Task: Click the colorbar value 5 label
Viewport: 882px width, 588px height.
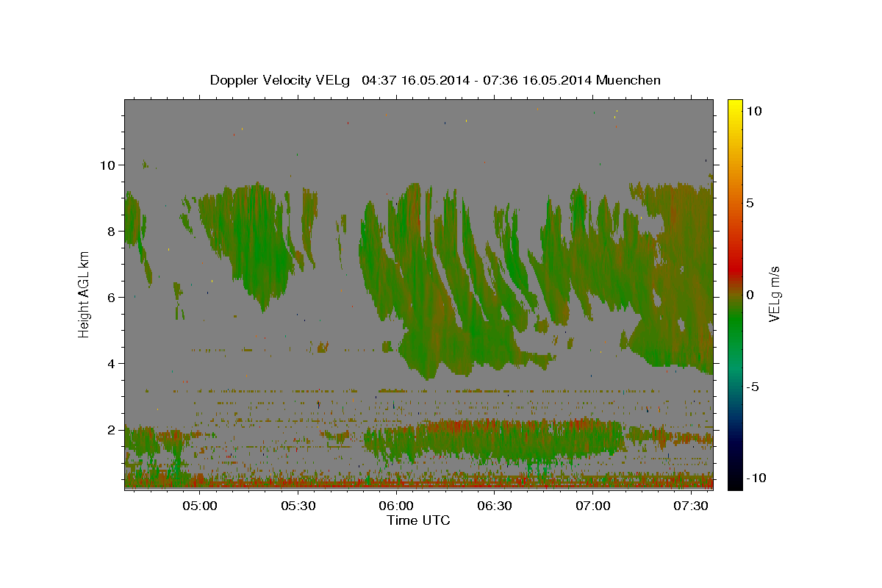Action: pos(750,202)
